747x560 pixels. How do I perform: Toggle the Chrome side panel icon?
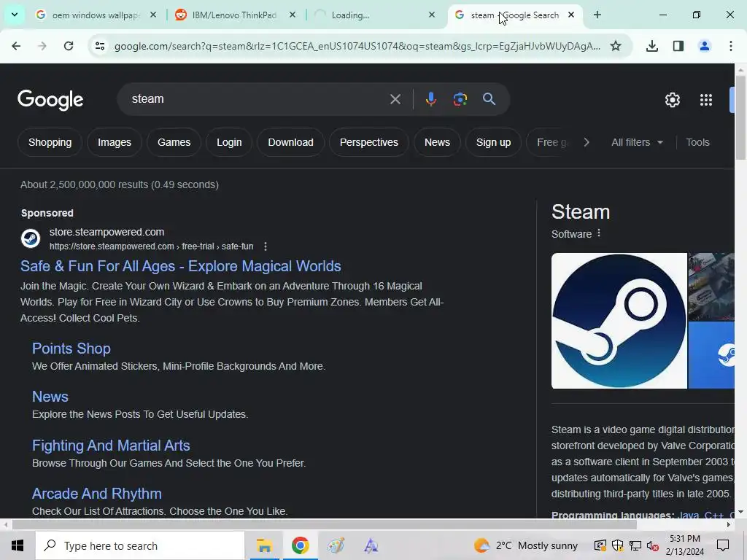pyautogui.click(x=678, y=46)
